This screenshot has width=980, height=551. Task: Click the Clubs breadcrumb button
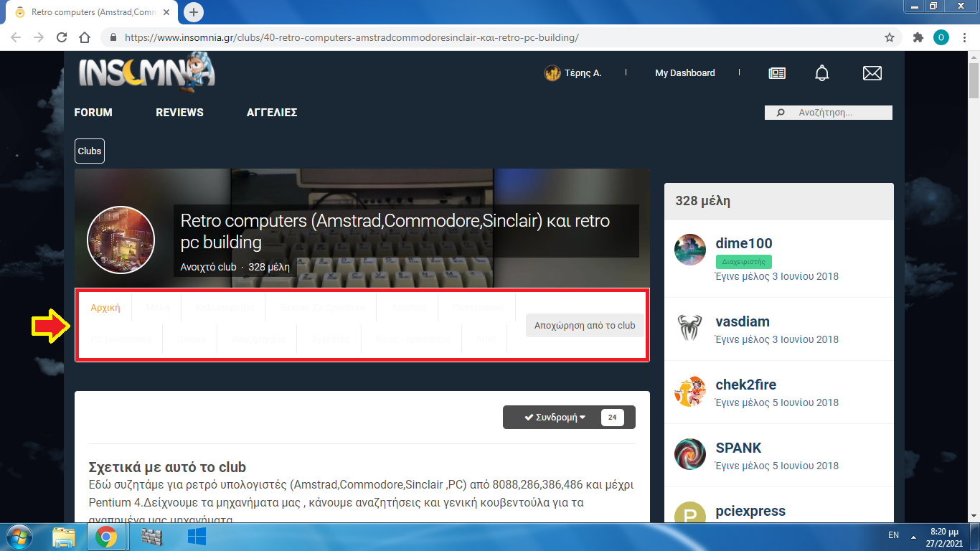pyautogui.click(x=90, y=151)
